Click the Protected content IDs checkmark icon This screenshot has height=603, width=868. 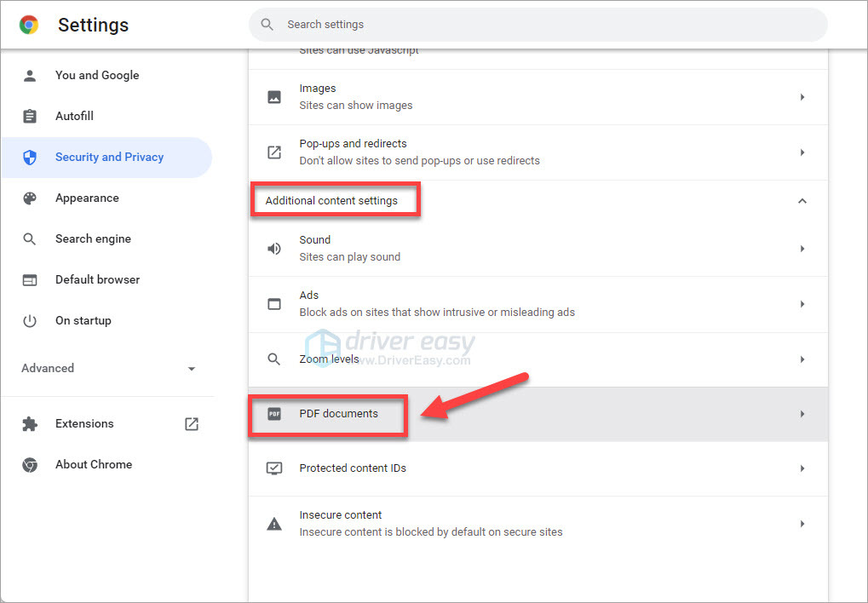pyautogui.click(x=273, y=468)
